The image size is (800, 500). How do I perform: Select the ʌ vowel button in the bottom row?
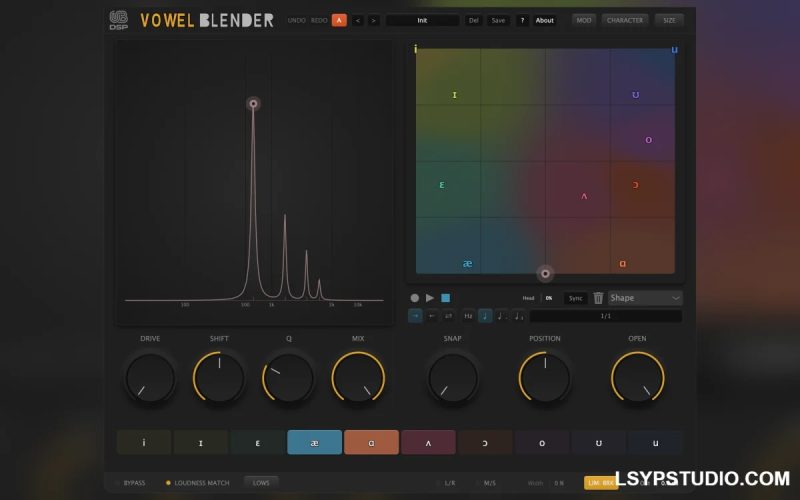(x=428, y=442)
